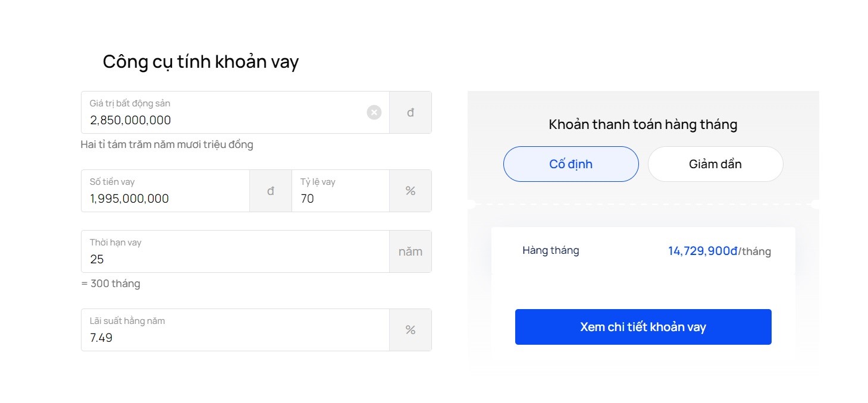Click the amount-in-words text under property value
This screenshot has height=403, width=868.
[167, 144]
